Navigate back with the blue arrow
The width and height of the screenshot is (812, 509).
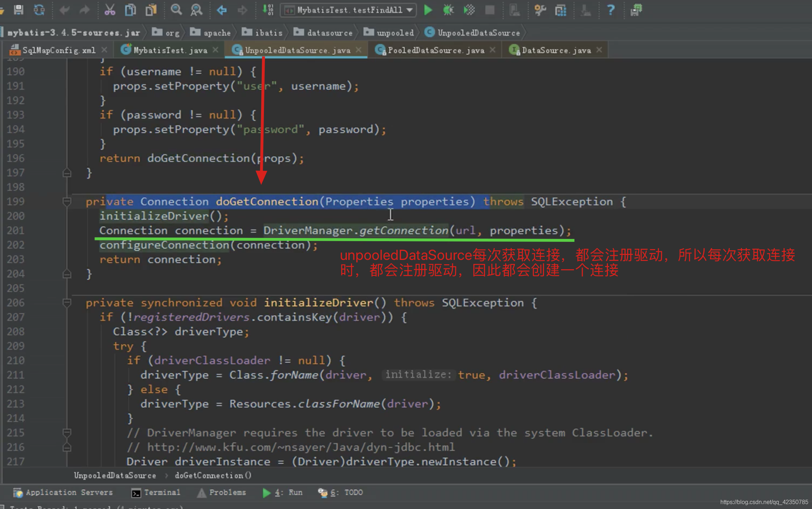point(221,10)
